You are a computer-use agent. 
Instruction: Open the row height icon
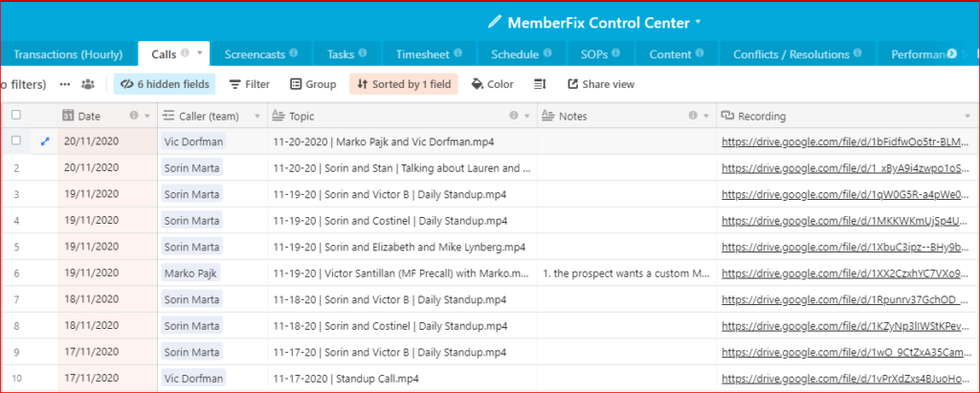pos(540,84)
